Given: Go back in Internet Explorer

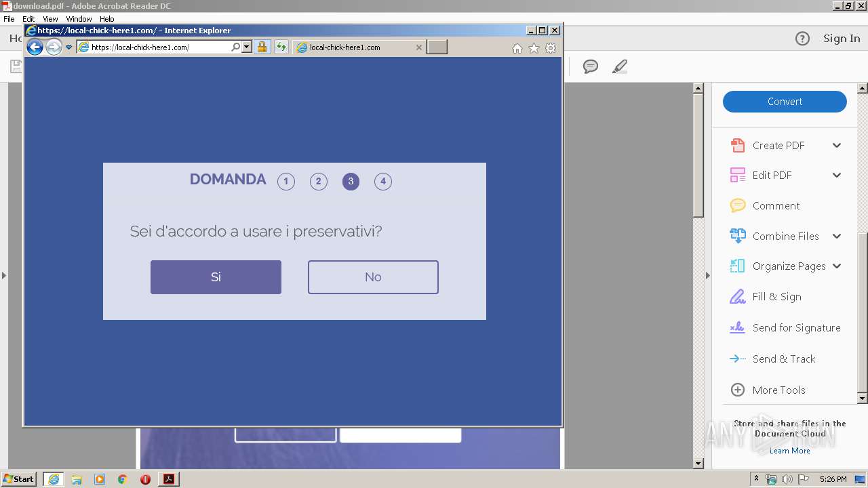Looking at the screenshot, I should click(35, 47).
